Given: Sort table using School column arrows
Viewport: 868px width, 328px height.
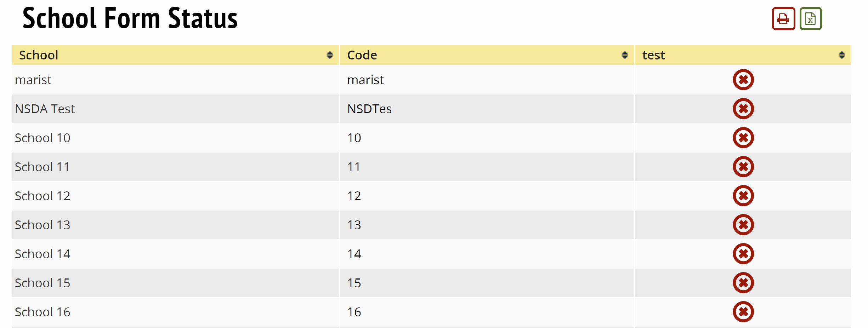Looking at the screenshot, I should coord(330,55).
